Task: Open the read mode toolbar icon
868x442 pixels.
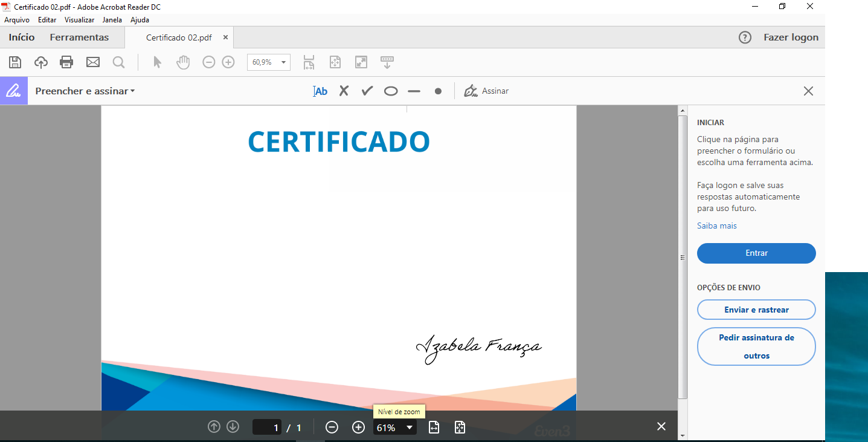Action: click(x=387, y=62)
